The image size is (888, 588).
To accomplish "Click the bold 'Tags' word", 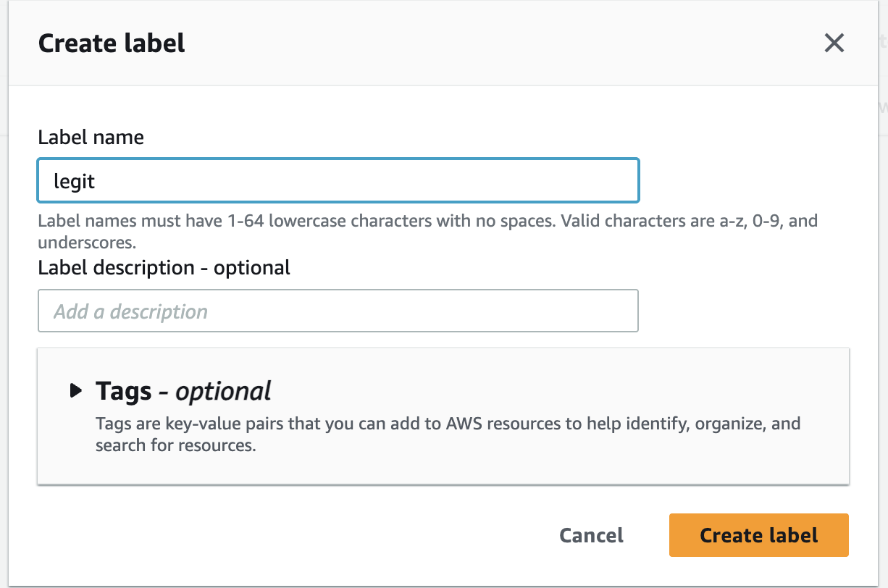I will (123, 391).
